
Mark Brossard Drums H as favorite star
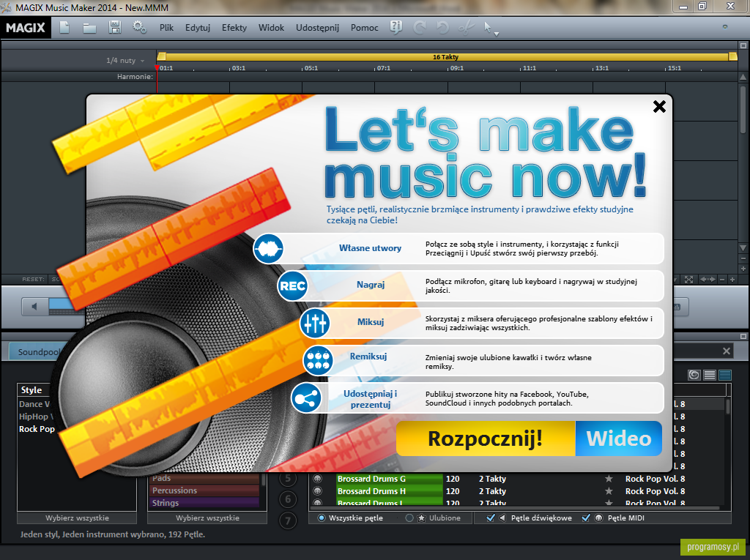(609, 491)
